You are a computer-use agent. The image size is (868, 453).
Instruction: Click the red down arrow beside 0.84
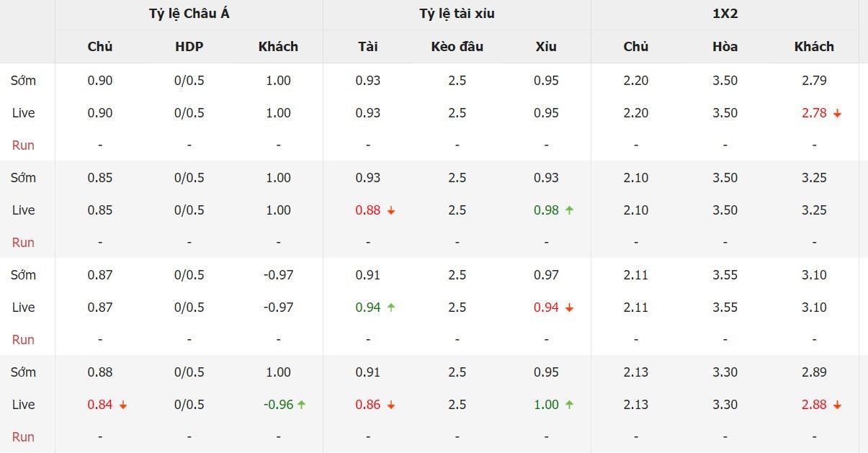pos(123,405)
